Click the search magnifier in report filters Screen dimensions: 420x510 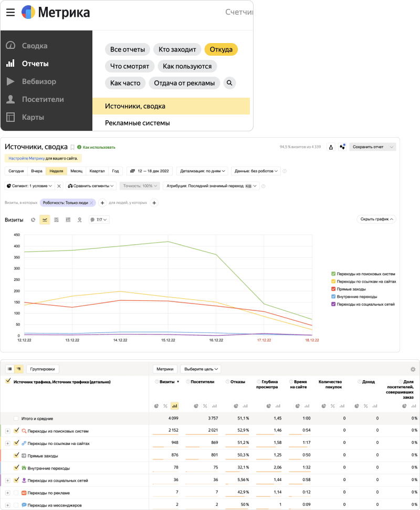point(229,82)
